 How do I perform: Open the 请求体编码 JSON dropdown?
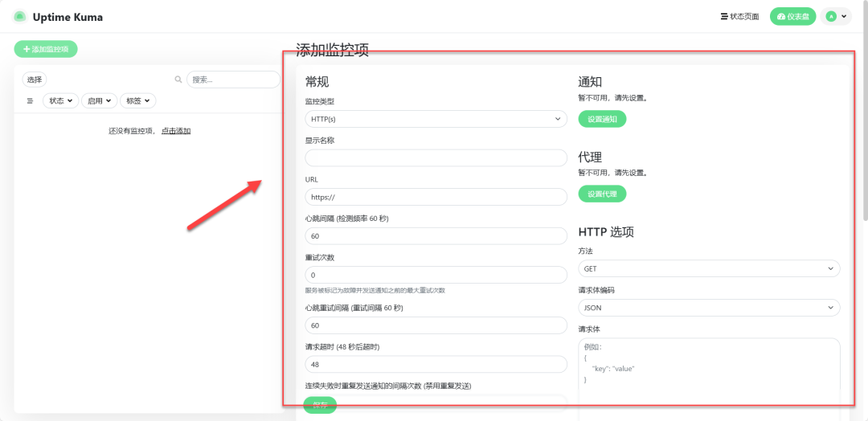(x=709, y=308)
